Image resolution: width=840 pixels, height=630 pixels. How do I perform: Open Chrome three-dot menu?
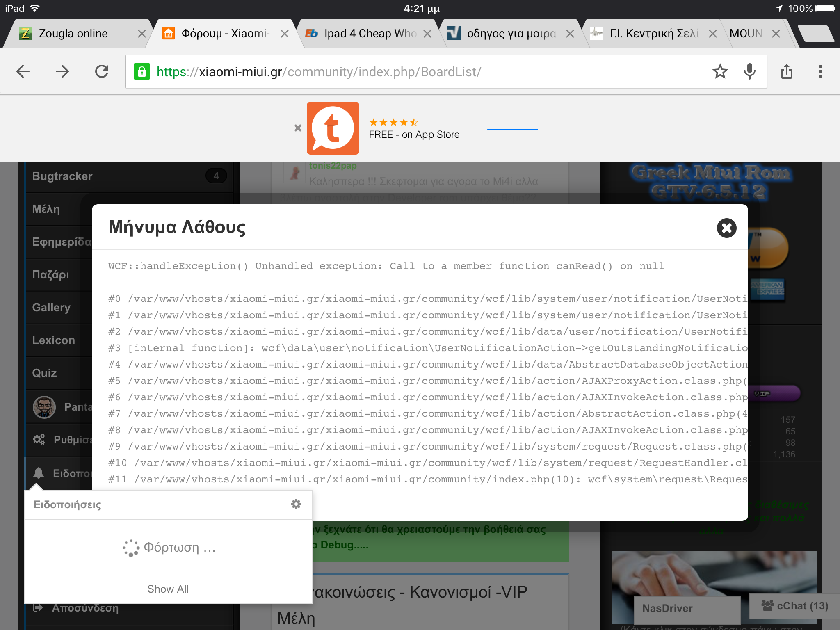tap(820, 71)
